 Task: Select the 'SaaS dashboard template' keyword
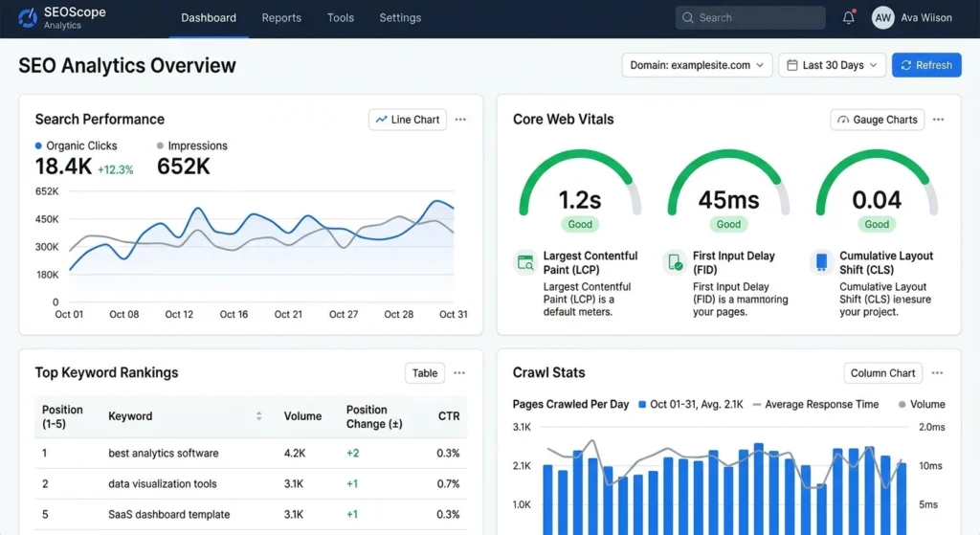168,514
